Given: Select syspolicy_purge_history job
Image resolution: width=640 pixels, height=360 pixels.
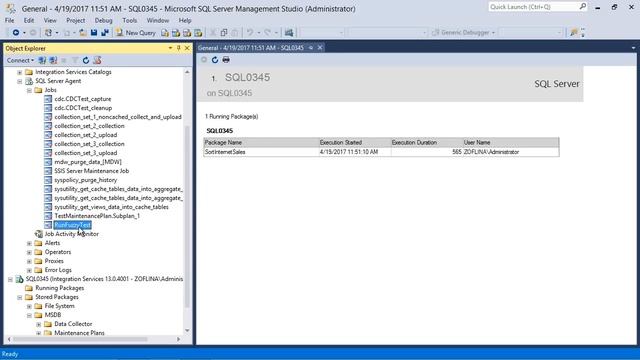Looking at the screenshot, I should point(86,180).
